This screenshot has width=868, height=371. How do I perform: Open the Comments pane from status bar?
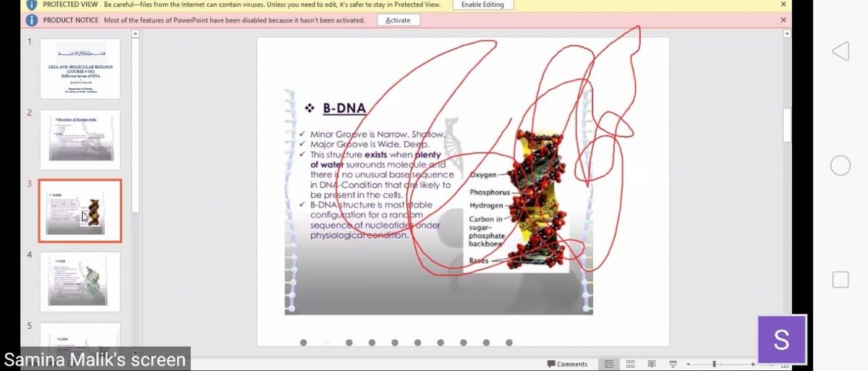(x=568, y=364)
